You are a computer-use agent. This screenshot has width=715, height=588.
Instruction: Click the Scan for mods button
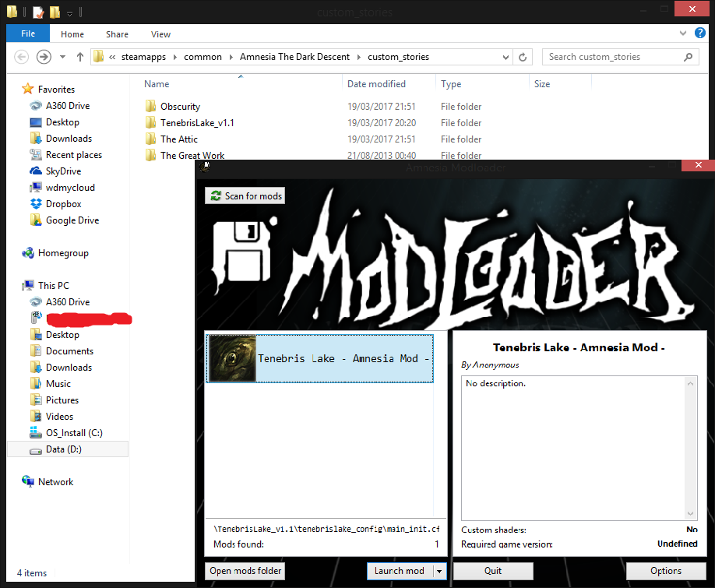[x=245, y=195]
